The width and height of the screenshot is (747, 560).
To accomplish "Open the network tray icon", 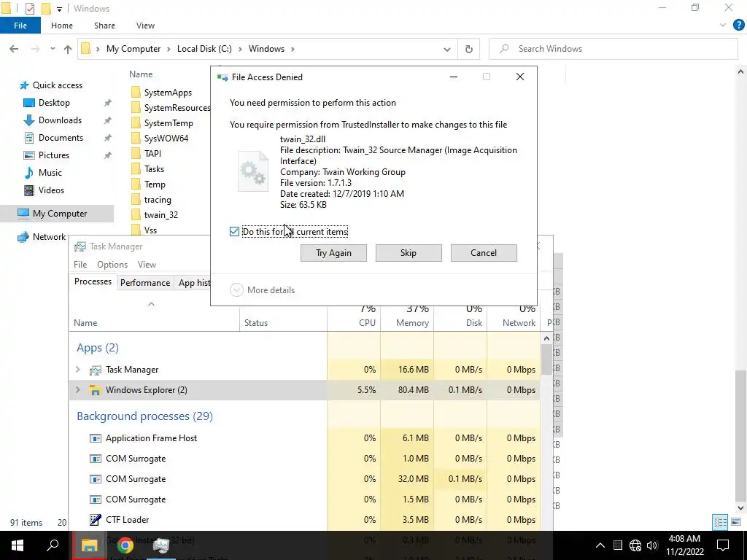I will coord(635,545).
